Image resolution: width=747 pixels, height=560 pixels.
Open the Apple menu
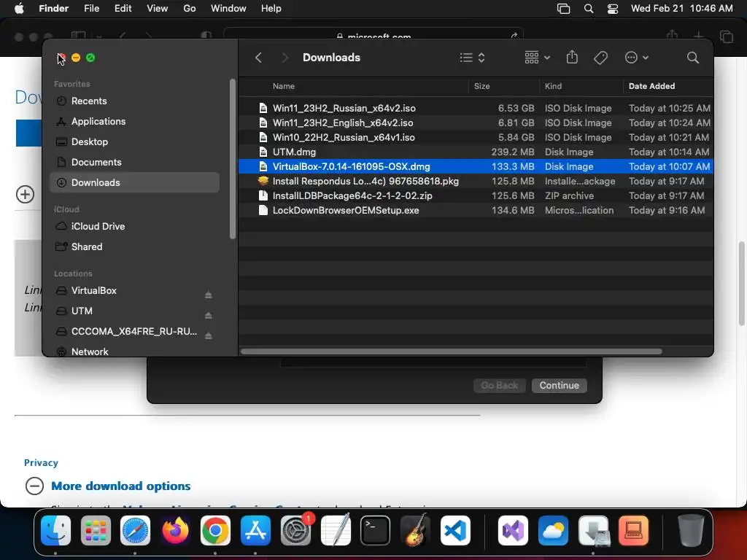point(19,9)
